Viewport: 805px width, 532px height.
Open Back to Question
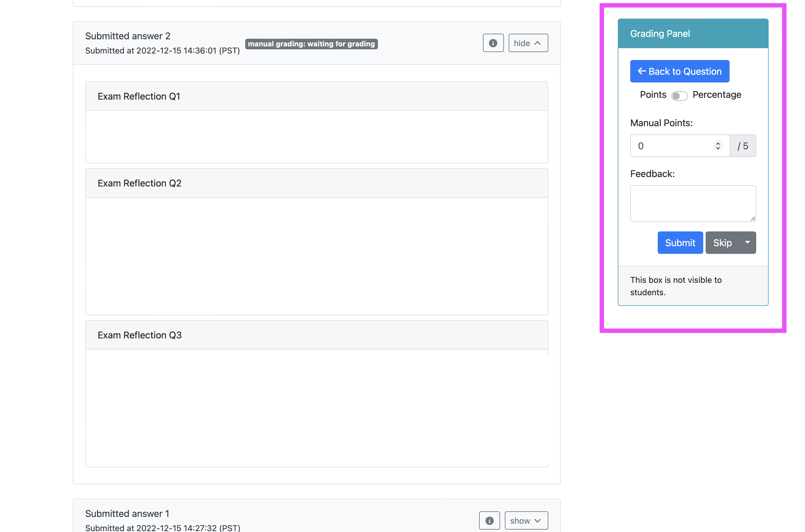(x=679, y=71)
